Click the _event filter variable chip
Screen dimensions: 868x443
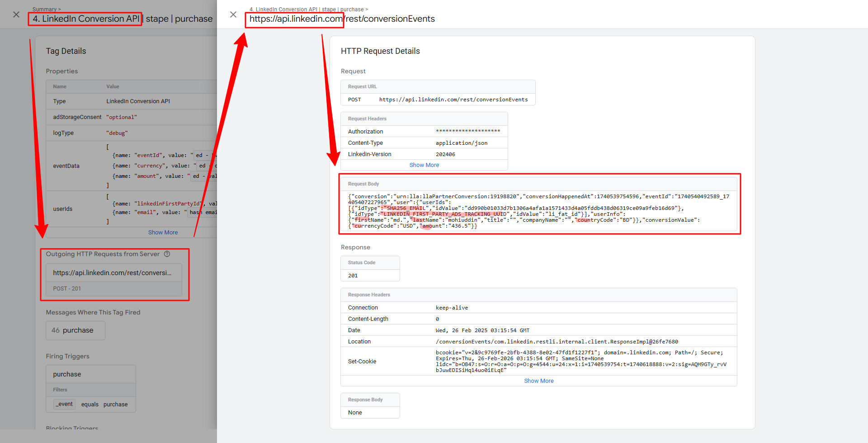coord(64,404)
